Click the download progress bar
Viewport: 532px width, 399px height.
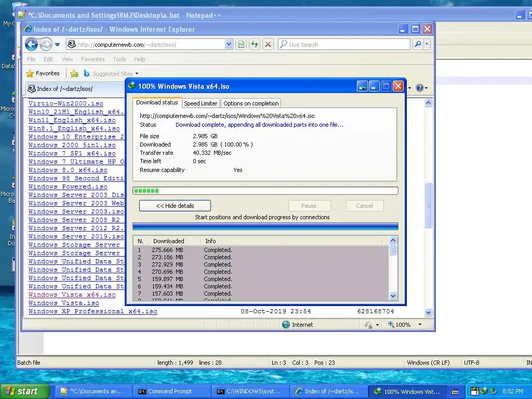pos(265,191)
